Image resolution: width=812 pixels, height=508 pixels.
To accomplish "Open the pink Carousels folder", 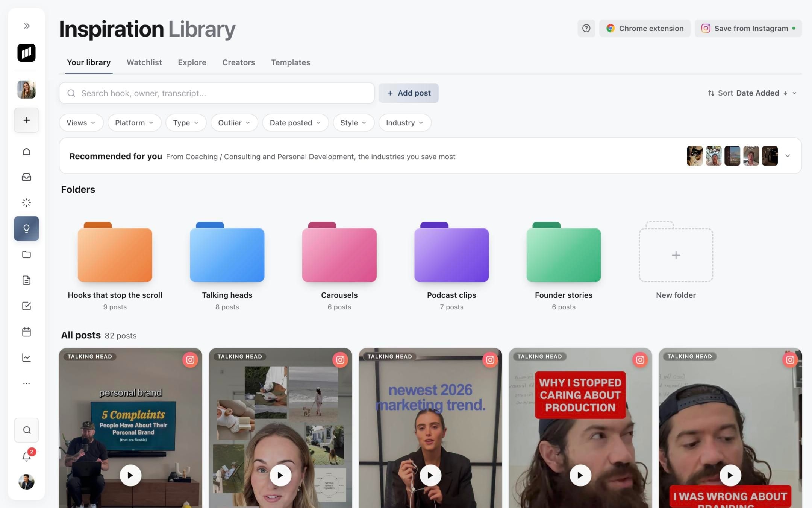I will [x=339, y=252].
